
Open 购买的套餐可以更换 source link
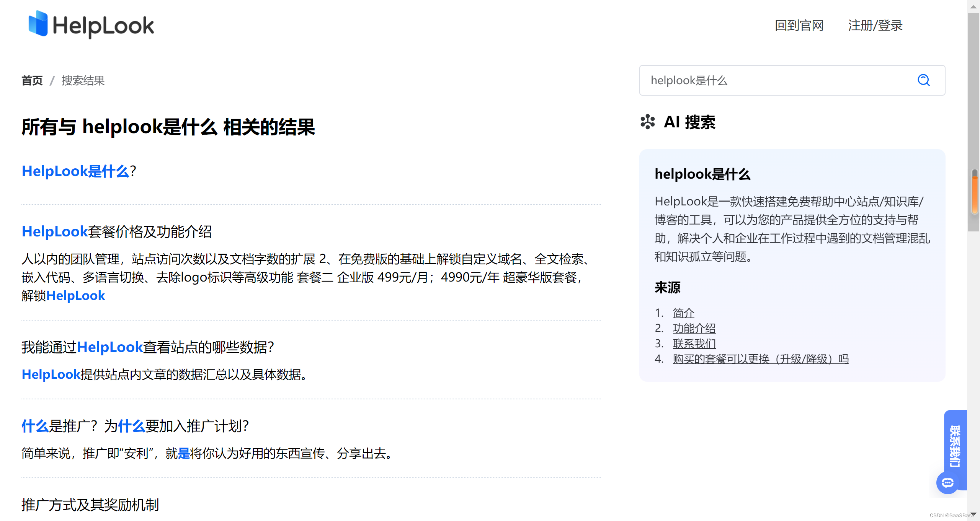pos(760,359)
